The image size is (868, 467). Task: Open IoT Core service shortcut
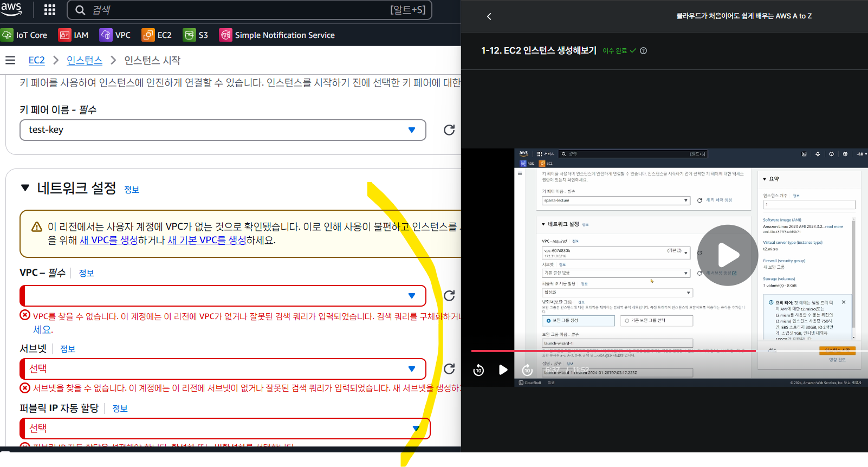click(x=24, y=35)
